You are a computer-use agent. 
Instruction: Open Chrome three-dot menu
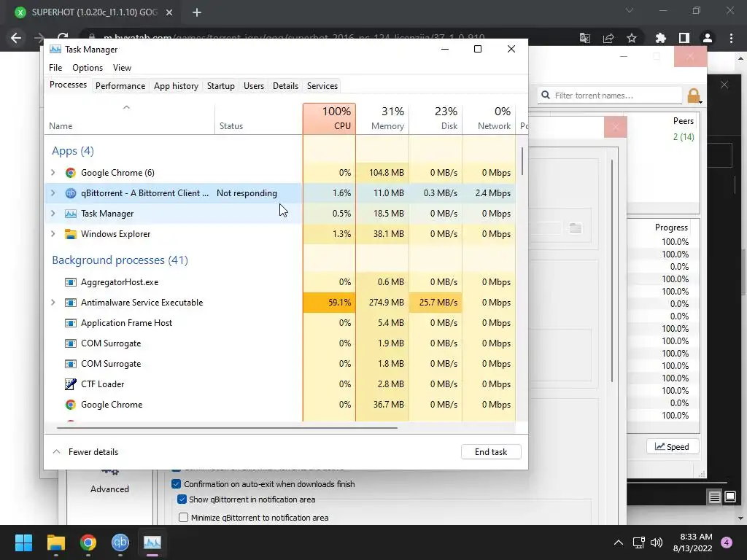(731, 38)
